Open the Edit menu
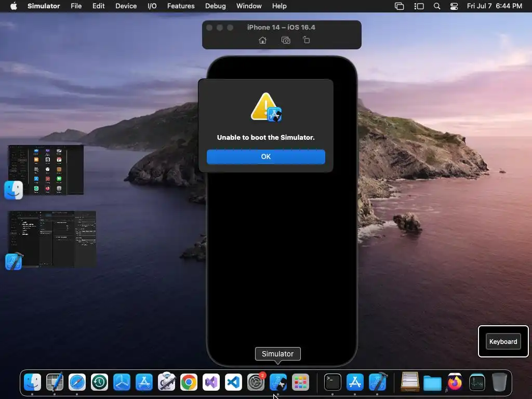The image size is (532, 399). click(98, 6)
